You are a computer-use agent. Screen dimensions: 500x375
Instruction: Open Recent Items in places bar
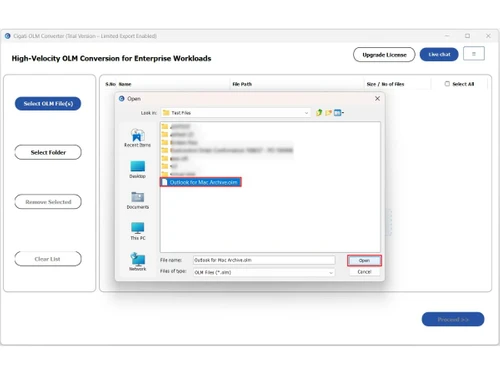137,138
